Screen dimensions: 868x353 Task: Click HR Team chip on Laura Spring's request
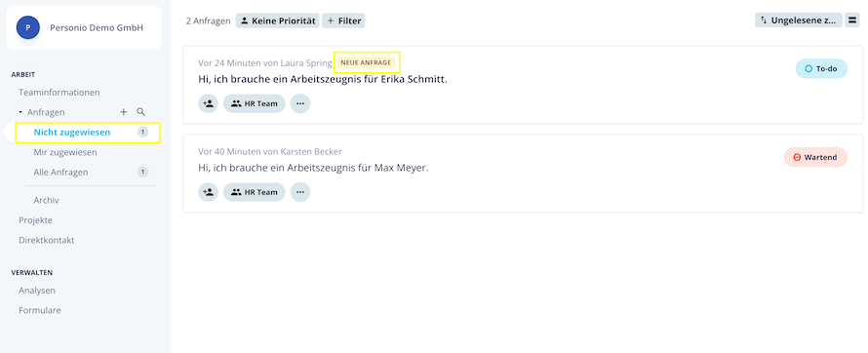tap(255, 103)
